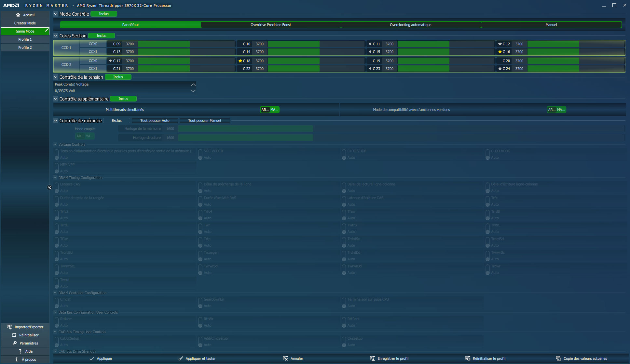
Task: Click Horloge structure value 1600
Action: pos(170,138)
